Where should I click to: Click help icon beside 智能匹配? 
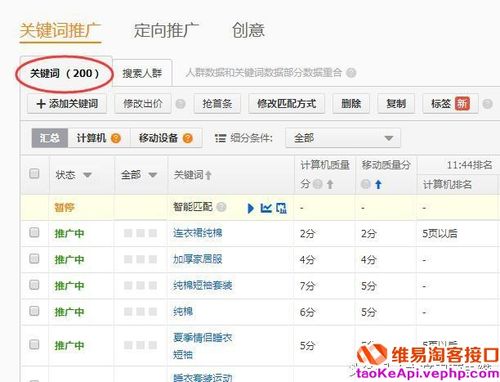[x=221, y=207]
